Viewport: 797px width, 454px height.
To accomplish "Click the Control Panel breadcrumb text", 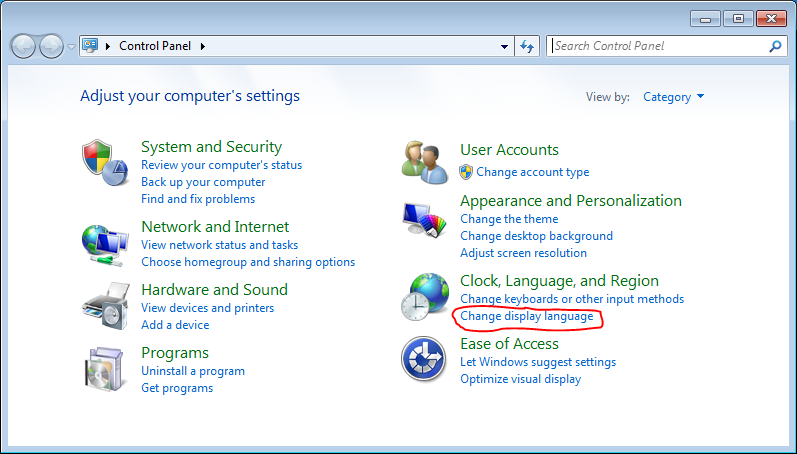I will (155, 46).
